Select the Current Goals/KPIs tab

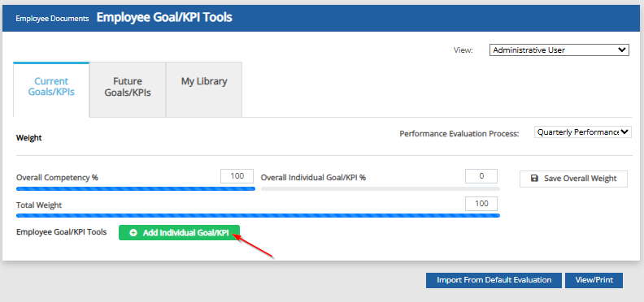[51, 89]
